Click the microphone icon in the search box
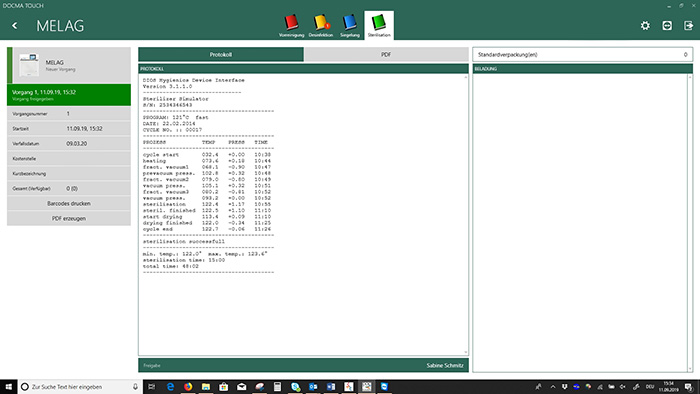The height and width of the screenshot is (394, 700). coord(135,387)
